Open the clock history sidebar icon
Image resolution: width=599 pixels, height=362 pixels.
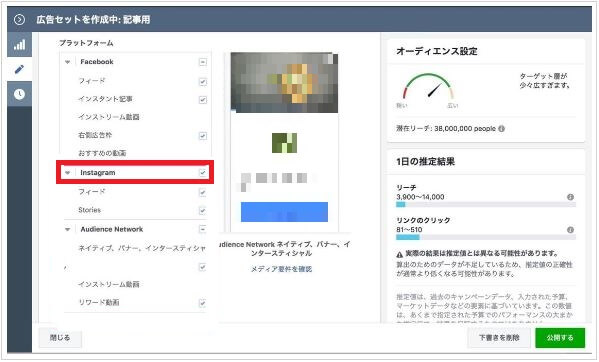pos(19,94)
